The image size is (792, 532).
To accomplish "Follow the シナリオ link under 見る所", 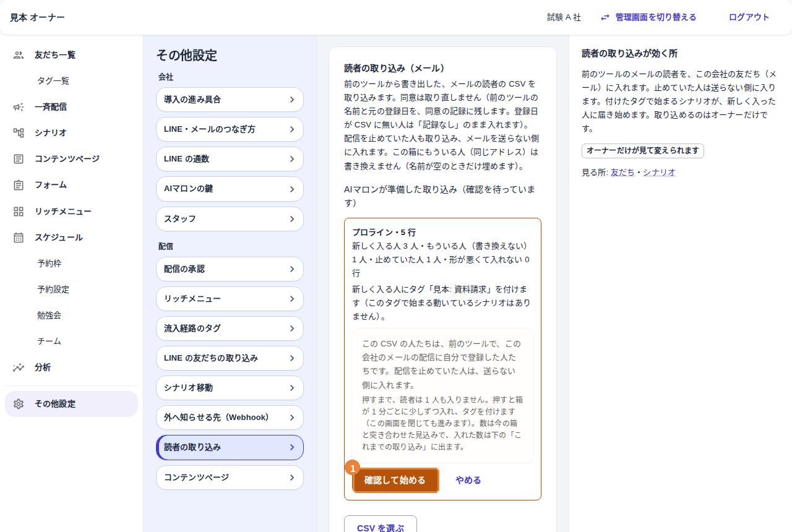I will pos(659,173).
